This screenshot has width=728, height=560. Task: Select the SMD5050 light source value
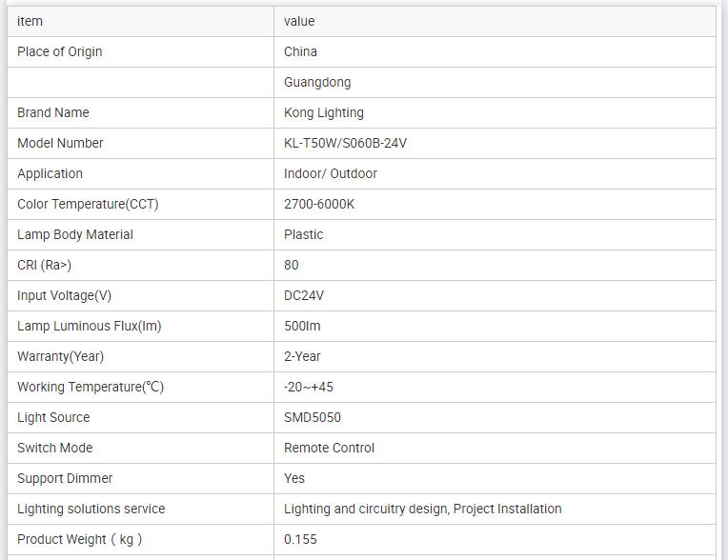(313, 417)
